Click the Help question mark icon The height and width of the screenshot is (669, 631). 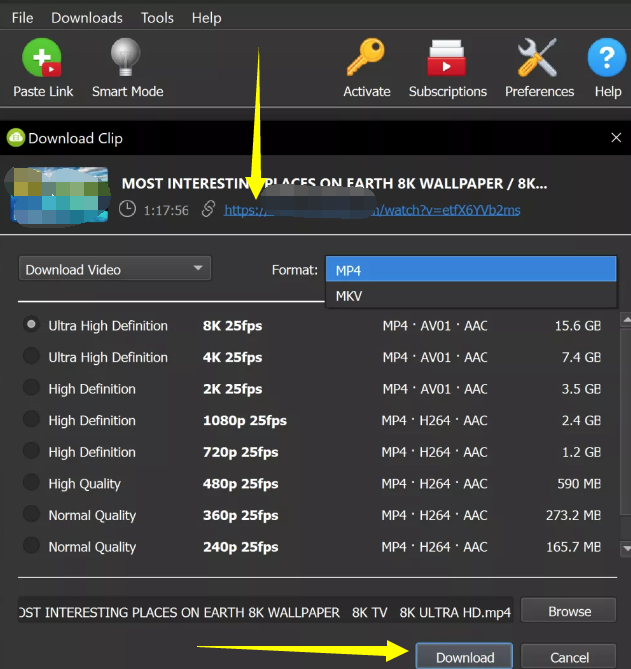pyautogui.click(x=607, y=59)
